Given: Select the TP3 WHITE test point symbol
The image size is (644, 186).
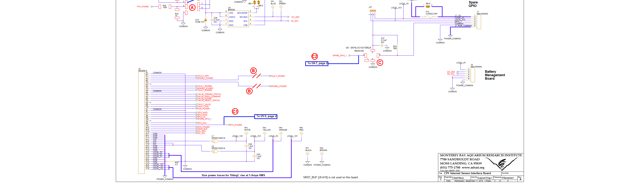Looking at the screenshot, I should point(246,133).
